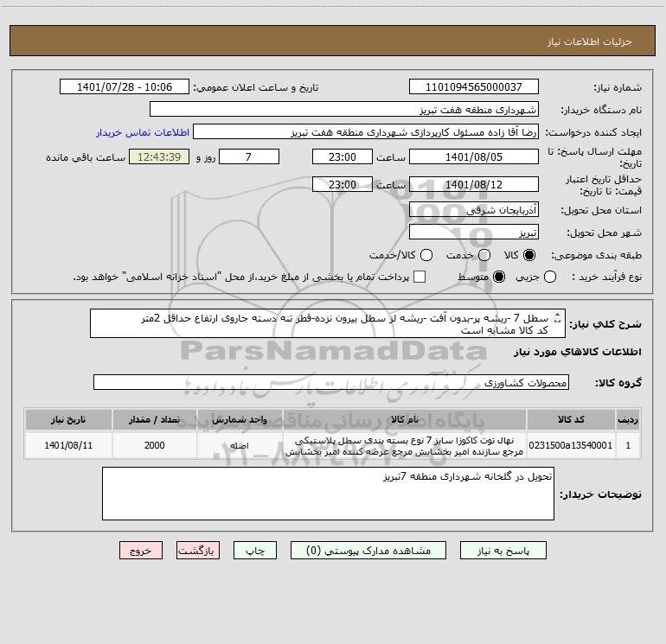666x644 pixels.
Task: Click the price validity date 1401/08/12
Action: (474, 184)
